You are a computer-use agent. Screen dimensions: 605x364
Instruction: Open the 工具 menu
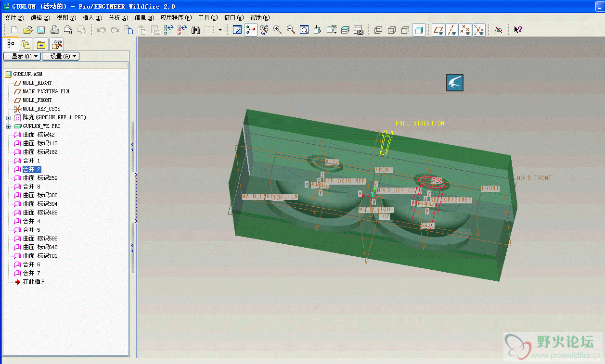[208, 18]
